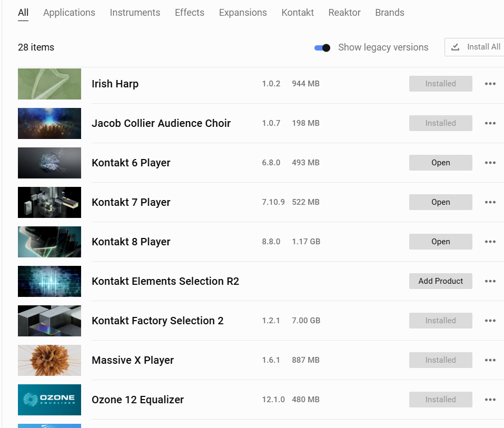Click the Install All button
Viewport: 504px width, 428px height.
pos(475,47)
